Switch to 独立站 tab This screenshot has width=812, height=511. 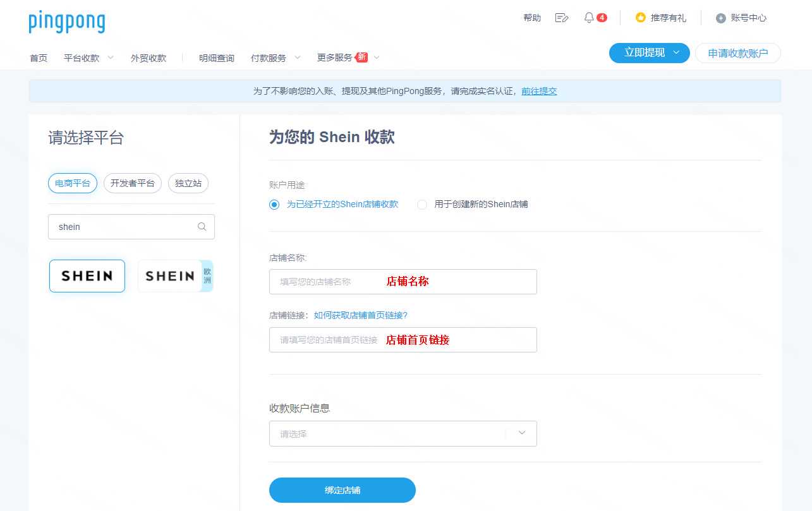click(188, 183)
